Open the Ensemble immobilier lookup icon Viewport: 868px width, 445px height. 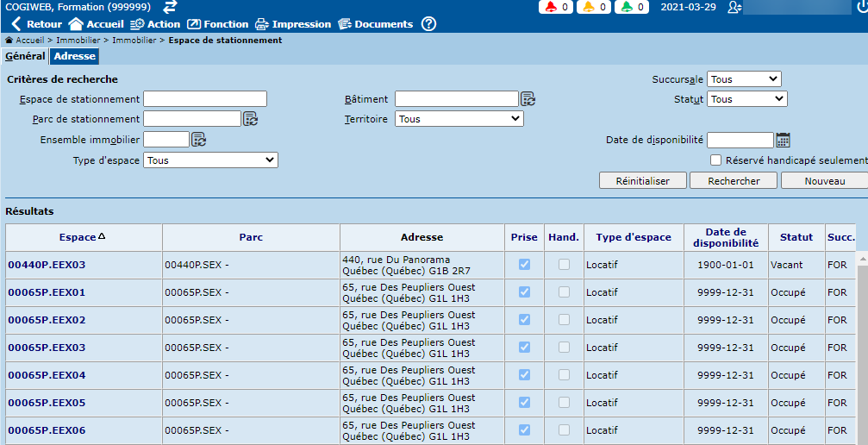(x=198, y=140)
